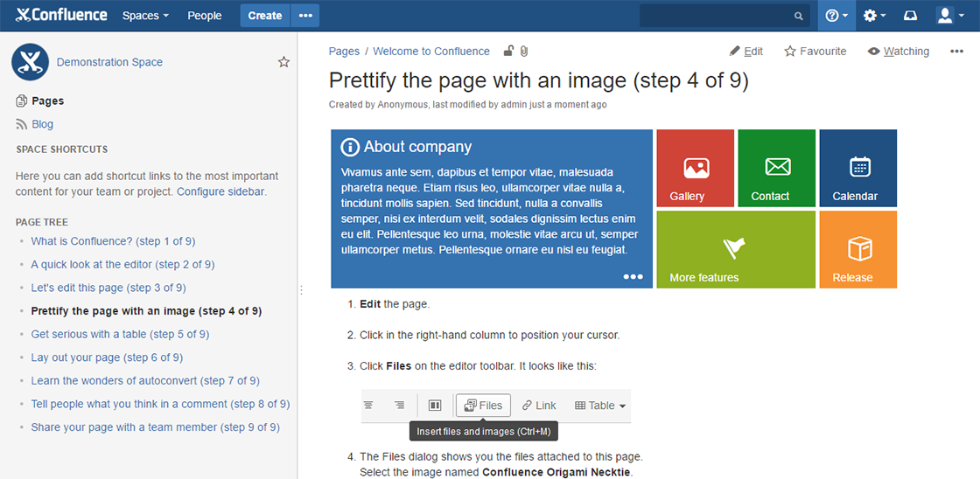Open the user profile menu
This screenshot has height=479, width=980.
point(950,16)
